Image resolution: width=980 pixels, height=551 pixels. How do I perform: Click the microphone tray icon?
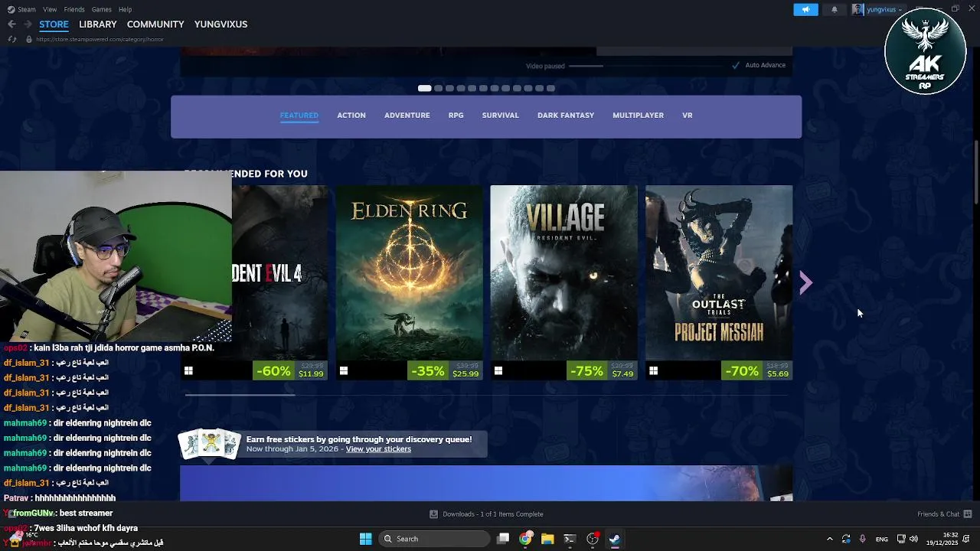point(863,539)
